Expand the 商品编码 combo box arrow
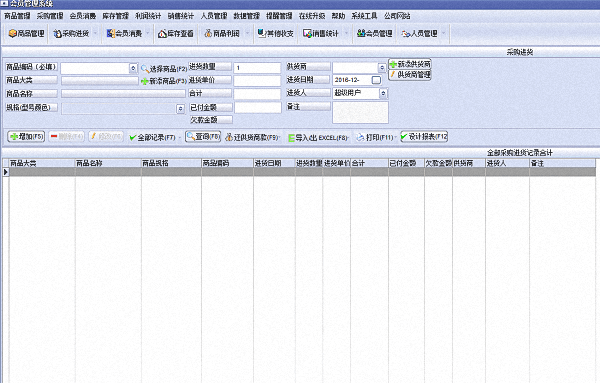600x383 pixels. click(x=133, y=68)
